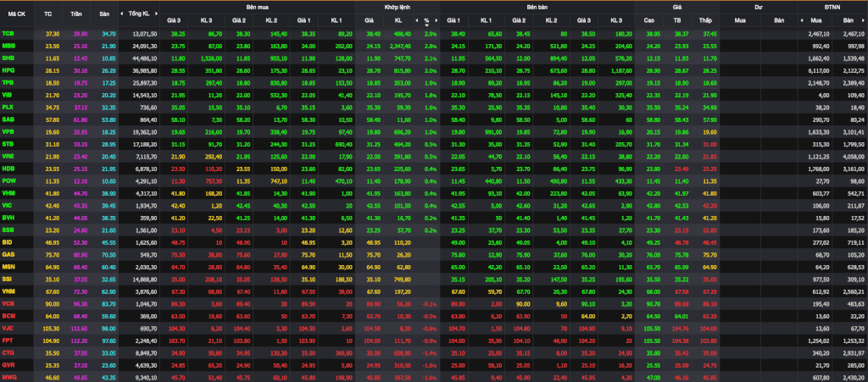Click TCB total volume 13,071,50
Viewport: 868px width, 382px height.
[145, 34]
